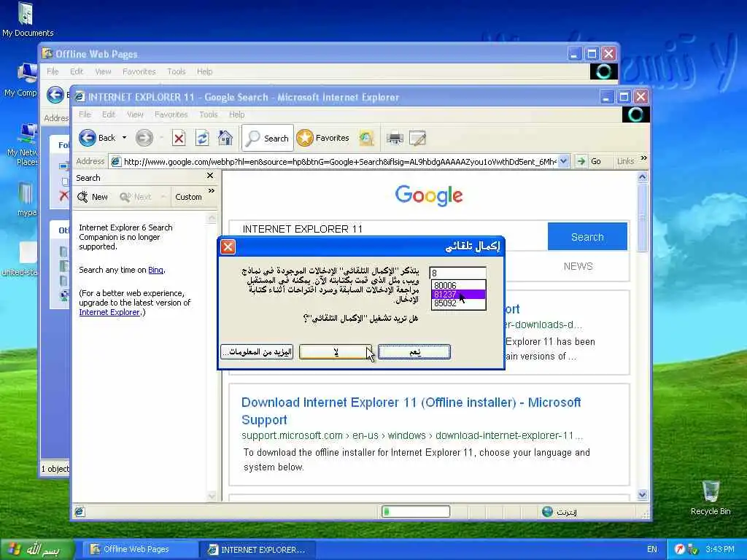Click the sample text box containing 8
The image size is (747, 560).
pos(458,273)
